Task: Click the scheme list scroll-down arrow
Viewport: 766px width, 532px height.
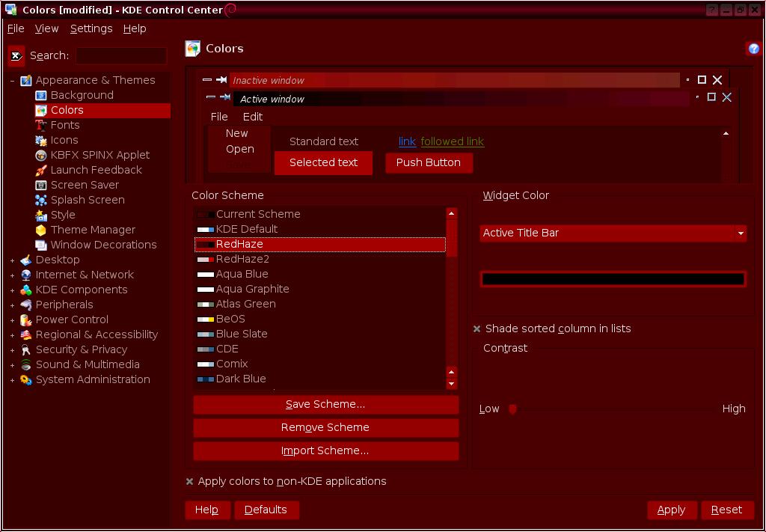Action: [451, 384]
